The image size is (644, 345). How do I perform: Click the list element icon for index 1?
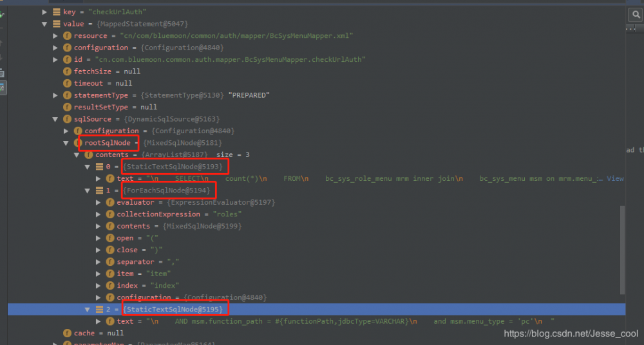[x=99, y=191]
